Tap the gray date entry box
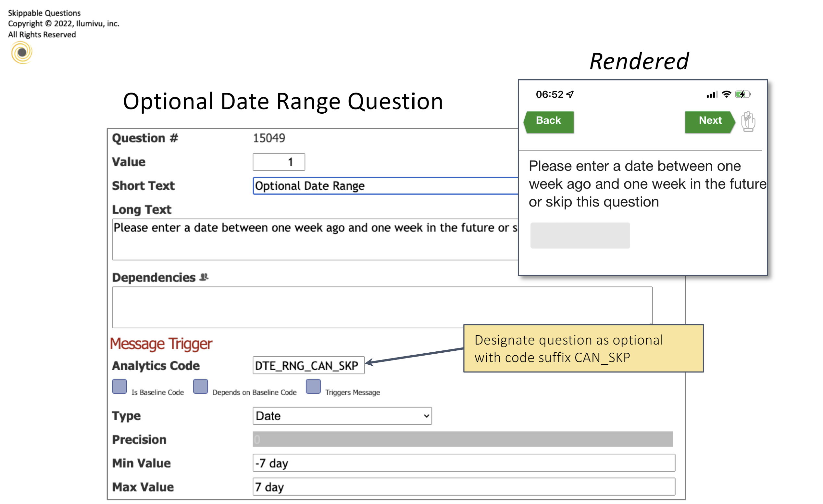 580,235
